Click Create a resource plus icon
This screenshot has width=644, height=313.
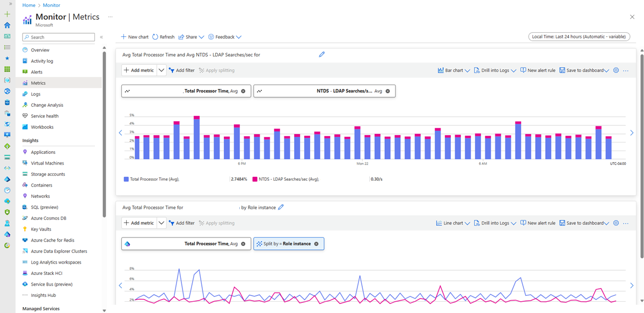7,14
